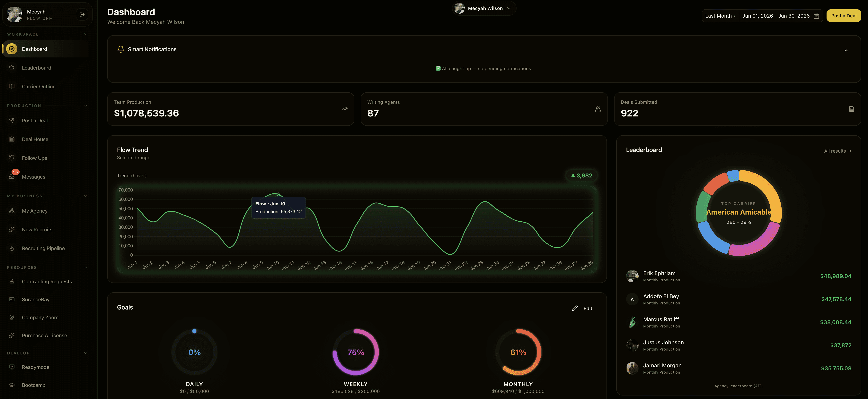The width and height of the screenshot is (868, 399).
Task: Click the people icon in Writing Agents card
Action: coord(598,109)
